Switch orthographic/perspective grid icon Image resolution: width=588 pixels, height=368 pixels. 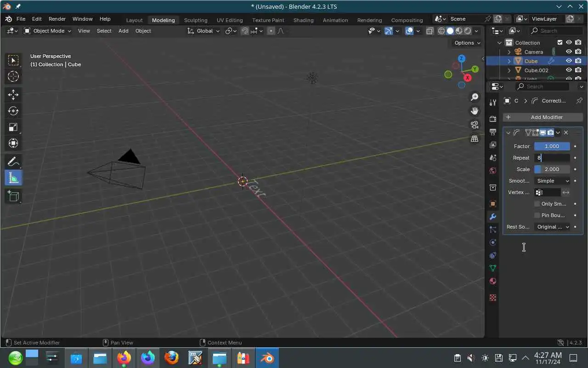(475, 138)
